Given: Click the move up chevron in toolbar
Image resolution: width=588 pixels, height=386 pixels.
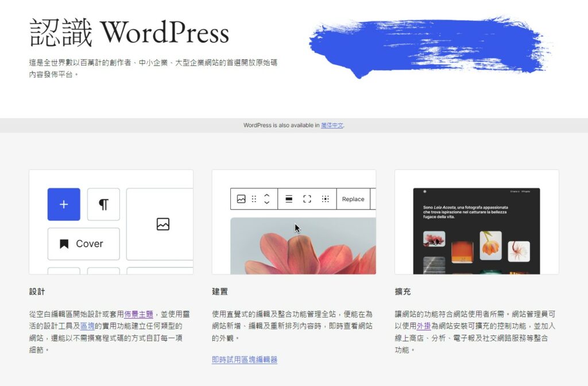Looking at the screenshot, I should [x=266, y=195].
